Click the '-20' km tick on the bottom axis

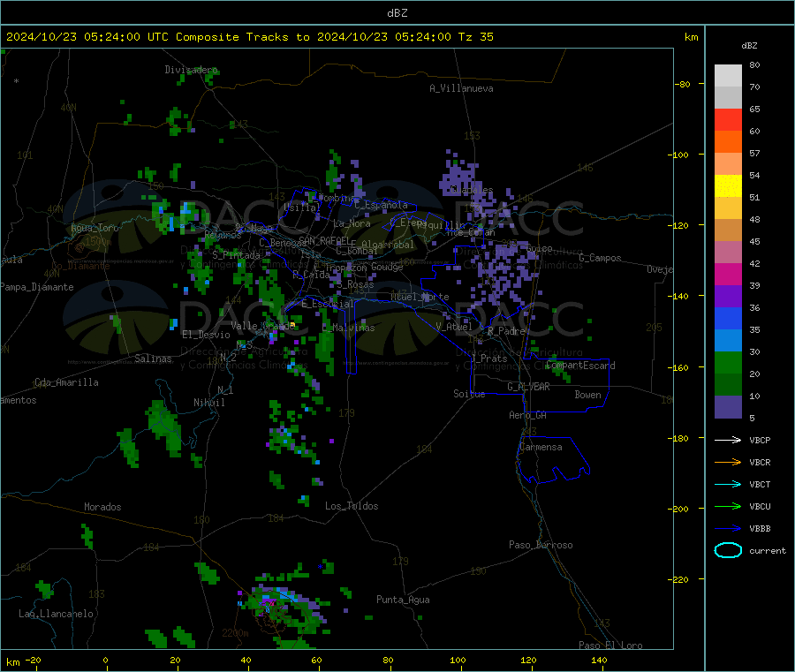tap(34, 660)
